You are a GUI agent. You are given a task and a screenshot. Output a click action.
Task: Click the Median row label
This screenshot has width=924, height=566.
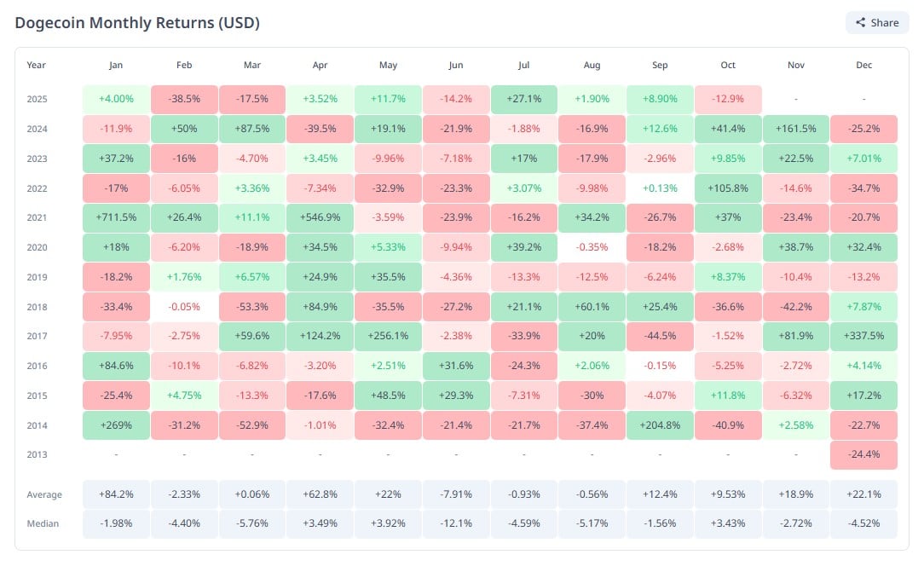(43, 523)
